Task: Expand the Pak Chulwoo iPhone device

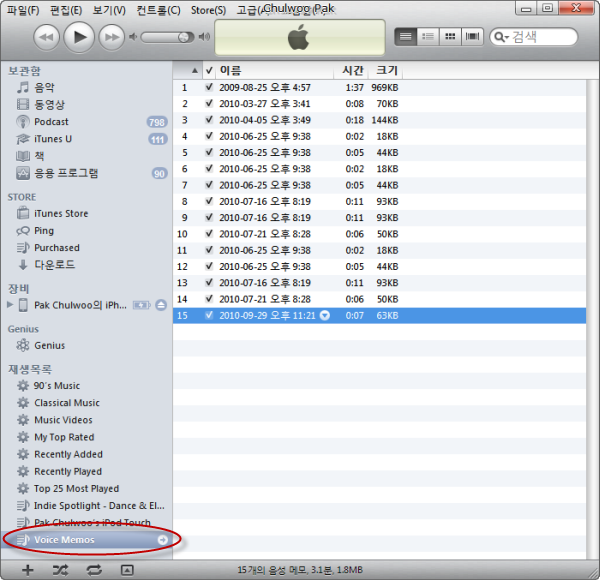Action: tap(10, 305)
